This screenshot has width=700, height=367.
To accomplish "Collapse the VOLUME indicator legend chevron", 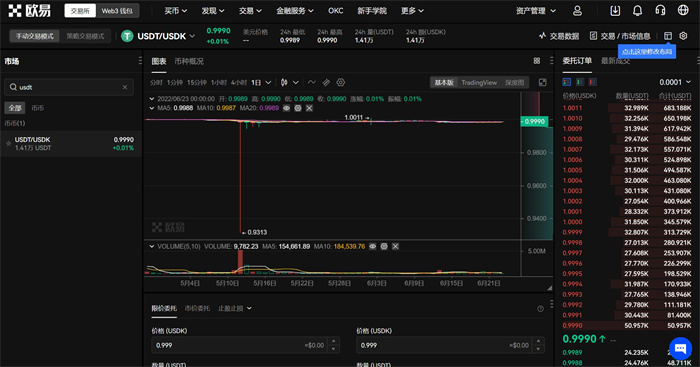I will 152,246.
